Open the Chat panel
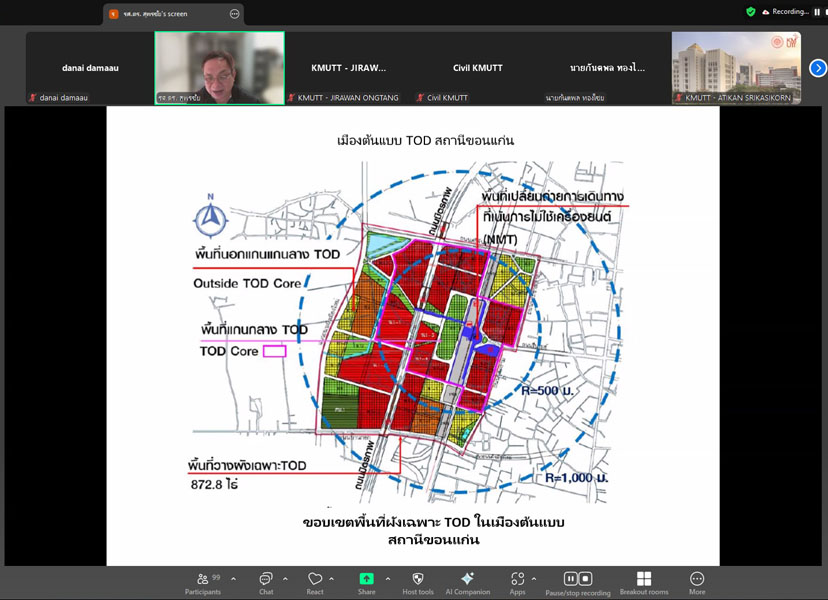 [266, 579]
